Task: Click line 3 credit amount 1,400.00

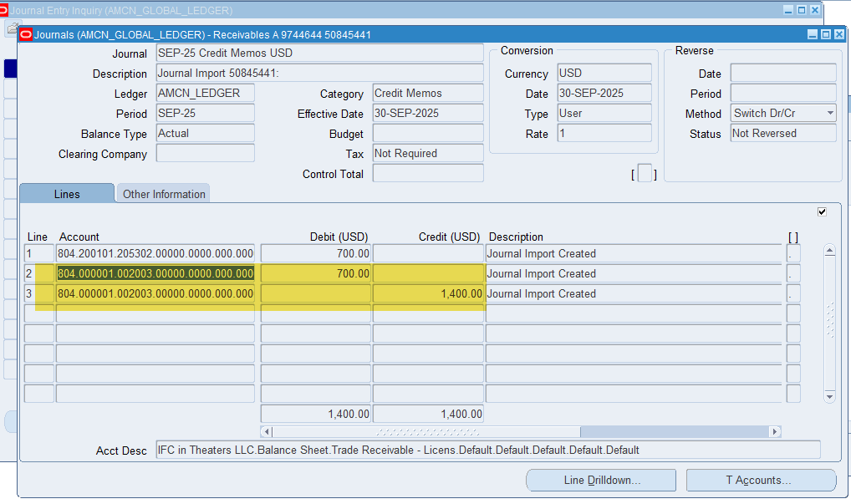Action: click(428, 293)
